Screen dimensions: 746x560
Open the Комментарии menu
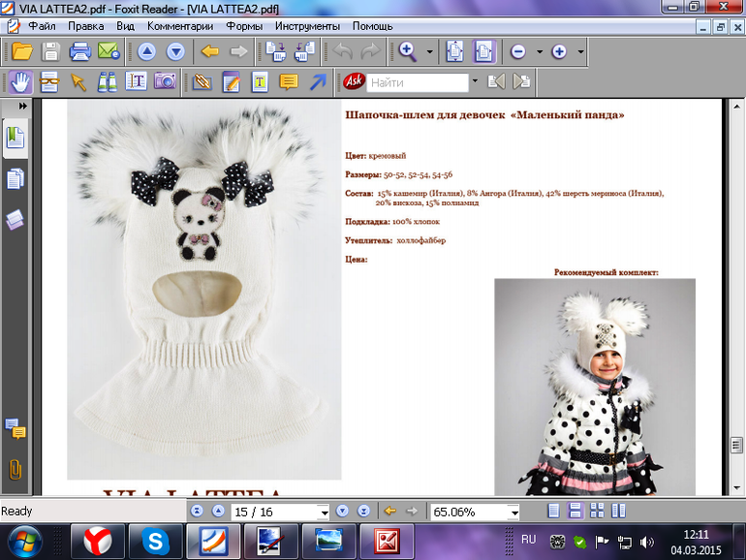tap(180, 26)
